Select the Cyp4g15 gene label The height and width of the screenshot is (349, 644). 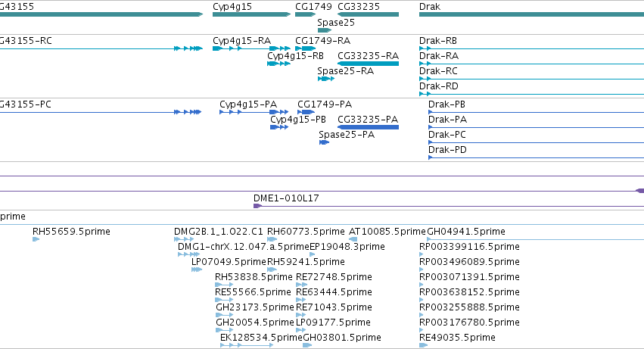(x=232, y=7)
